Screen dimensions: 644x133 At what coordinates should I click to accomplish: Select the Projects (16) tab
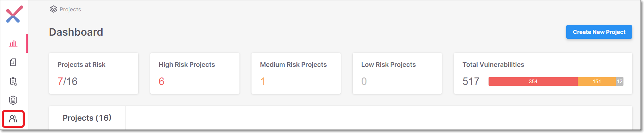pyautogui.click(x=87, y=118)
